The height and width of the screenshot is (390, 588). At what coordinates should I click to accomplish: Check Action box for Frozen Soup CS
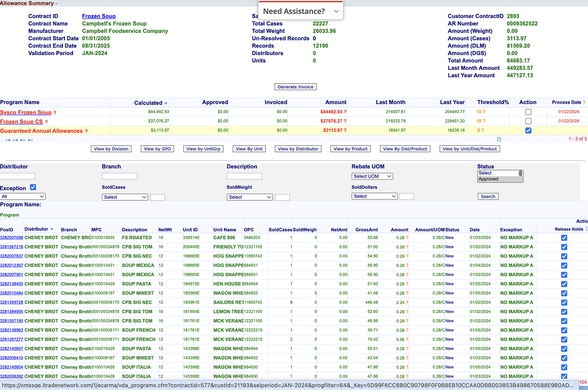(528, 121)
